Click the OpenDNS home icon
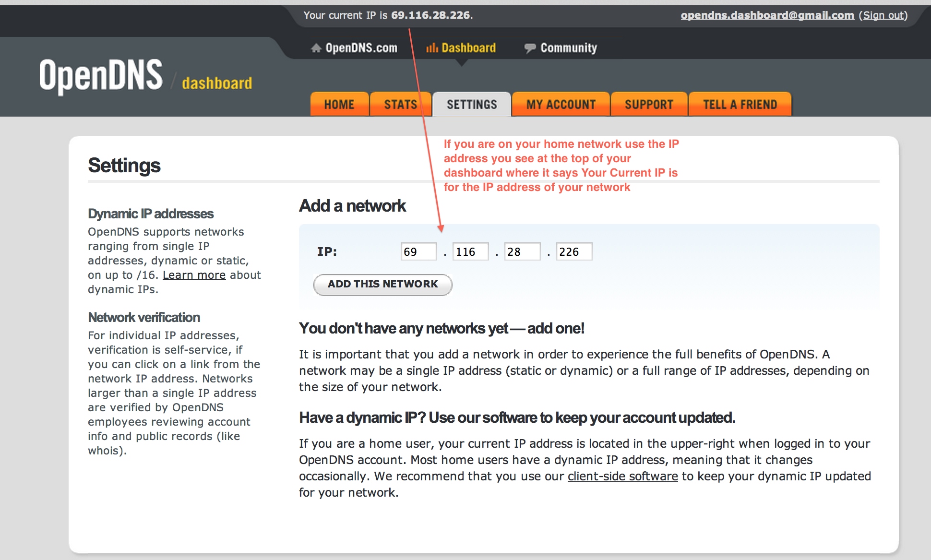This screenshot has height=560, width=931. 314,48
